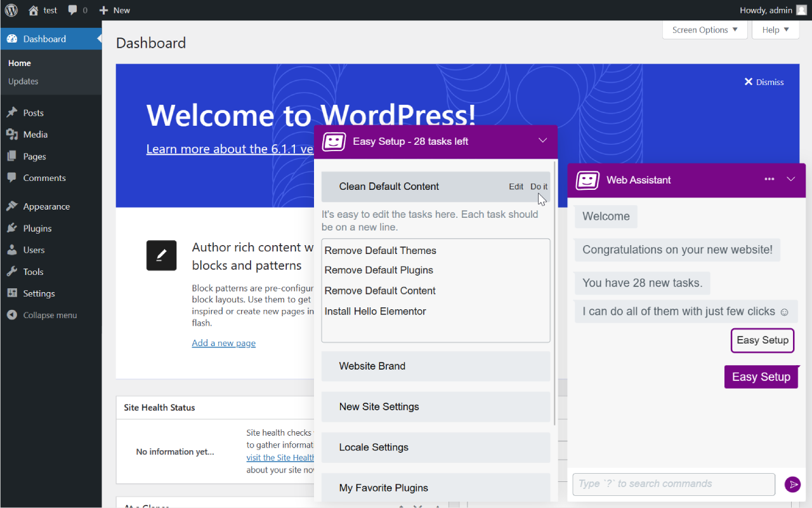The width and height of the screenshot is (812, 508).
Task: Click Remove Default Plugins task line
Action: pyautogui.click(x=379, y=271)
